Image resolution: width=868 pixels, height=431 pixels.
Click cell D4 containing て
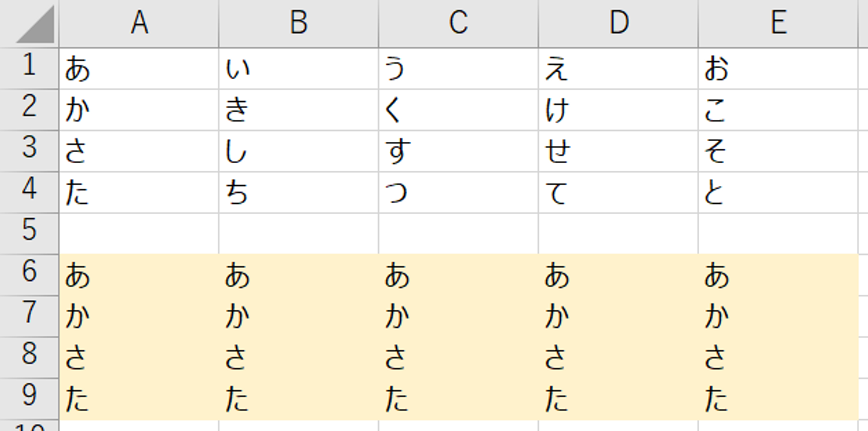click(618, 192)
